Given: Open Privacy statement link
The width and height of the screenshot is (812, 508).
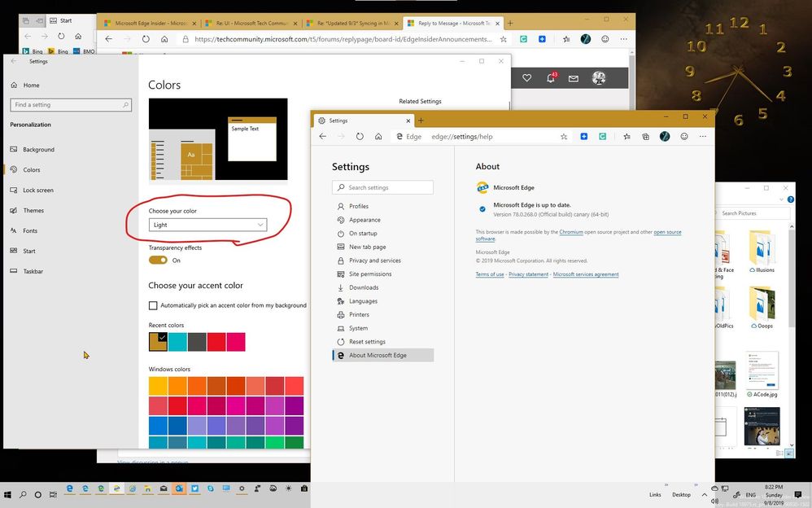Looking at the screenshot, I should point(528,274).
